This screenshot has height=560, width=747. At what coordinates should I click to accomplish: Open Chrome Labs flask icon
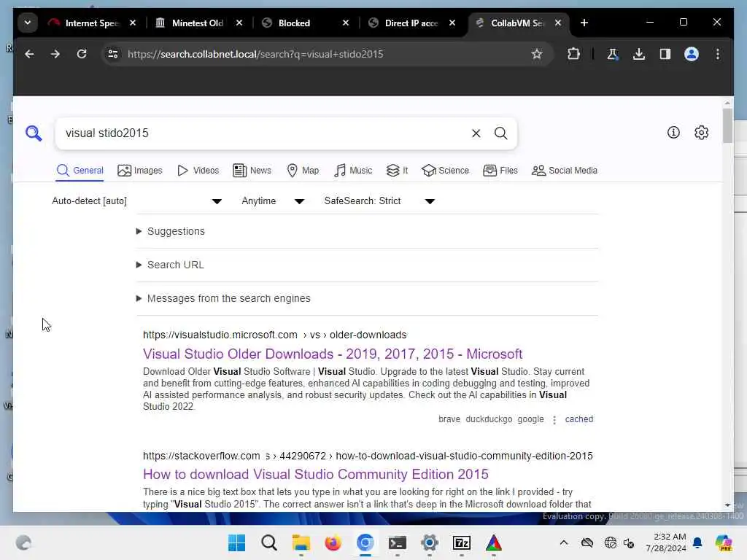612,54
